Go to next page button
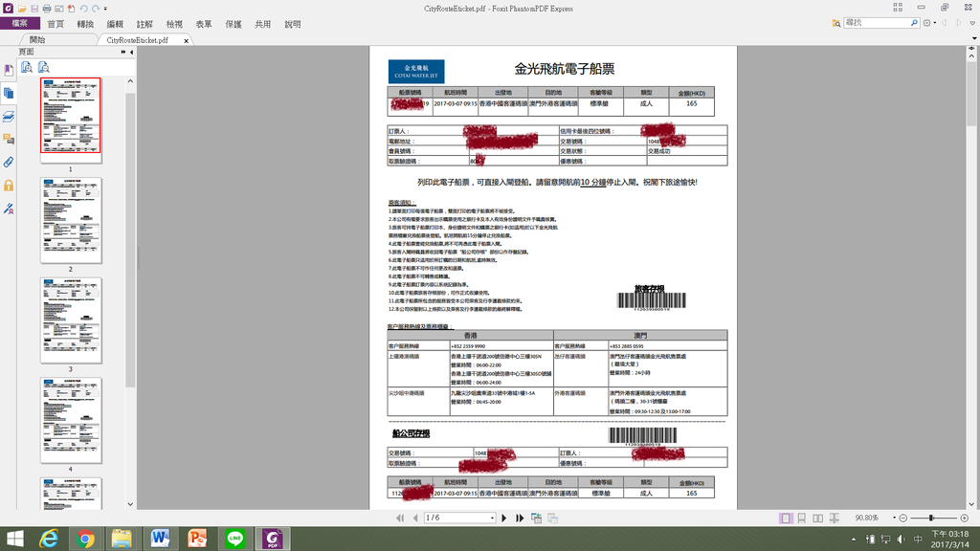 tap(503, 518)
